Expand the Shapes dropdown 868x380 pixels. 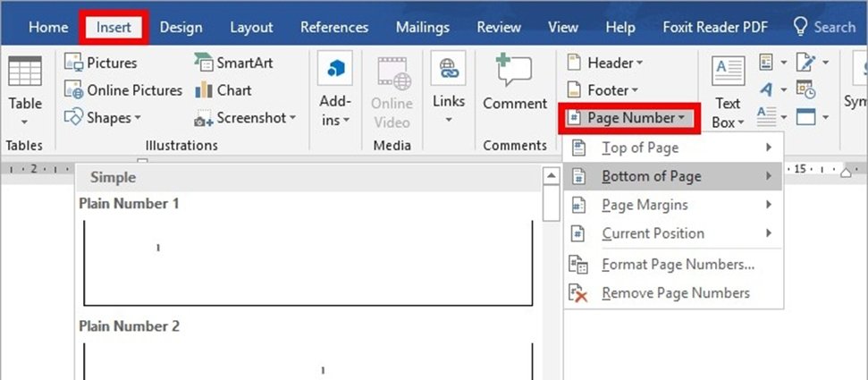tap(103, 117)
